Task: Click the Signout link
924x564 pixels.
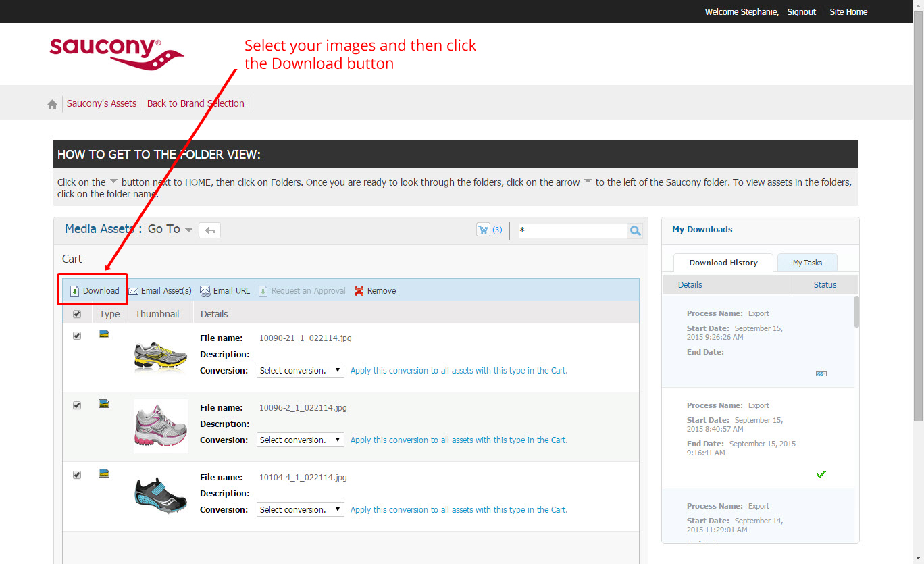Action: 802,11
